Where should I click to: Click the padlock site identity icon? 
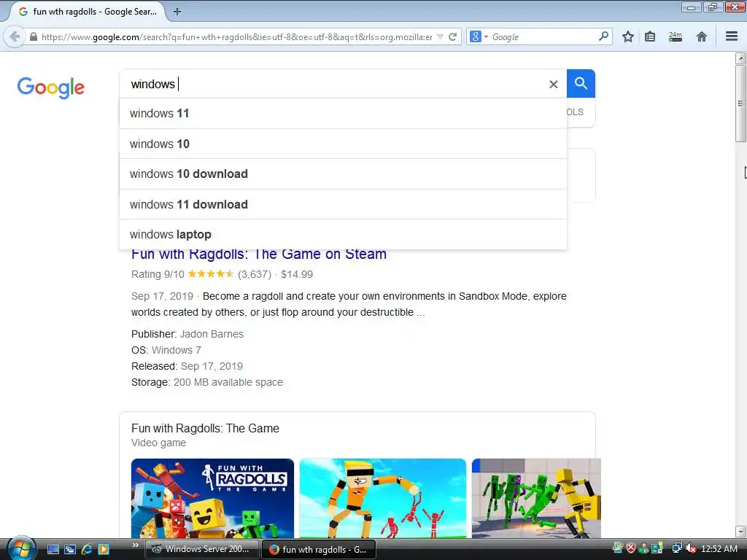coord(34,36)
